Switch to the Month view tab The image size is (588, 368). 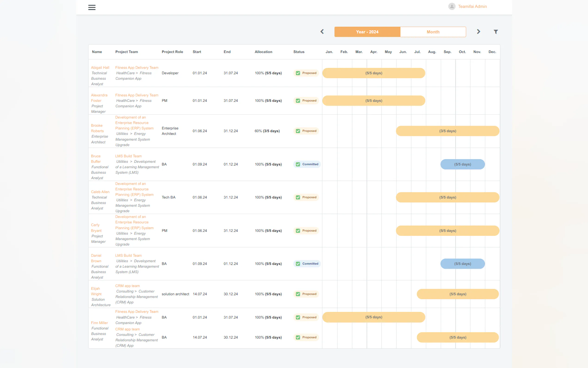pyautogui.click(x=433, y=32)
